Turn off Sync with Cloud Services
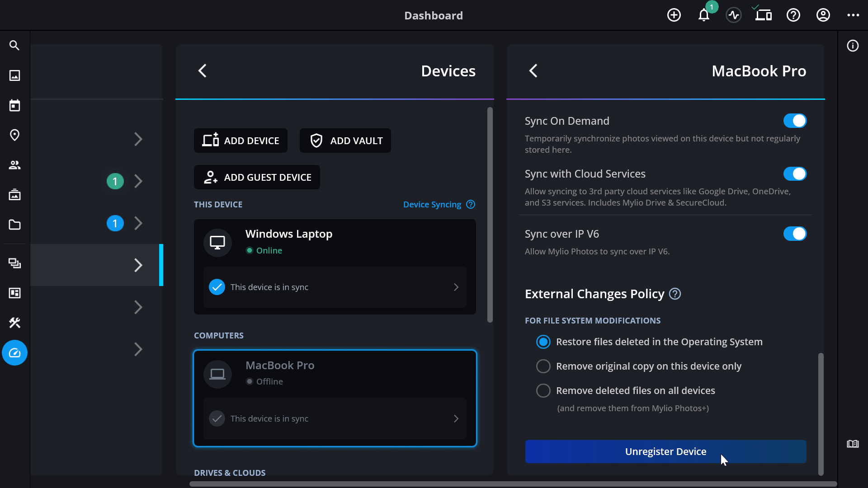 click(794, 174)
